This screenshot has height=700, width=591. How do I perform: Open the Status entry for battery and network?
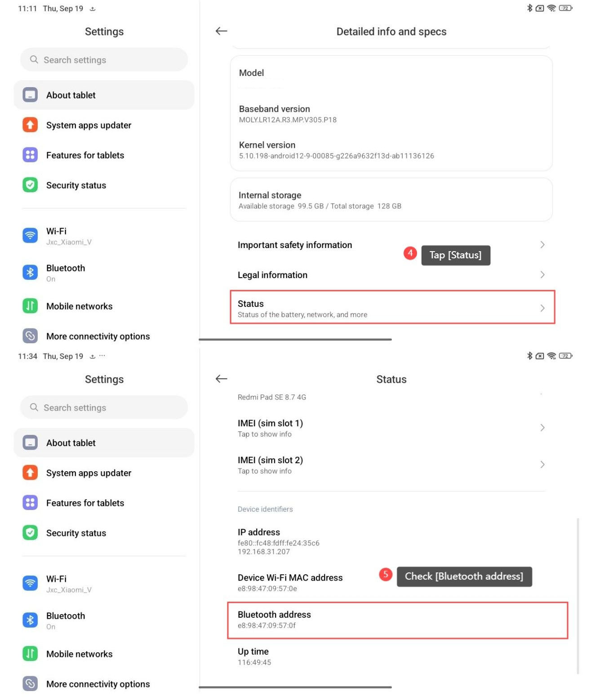click(392, 307)
